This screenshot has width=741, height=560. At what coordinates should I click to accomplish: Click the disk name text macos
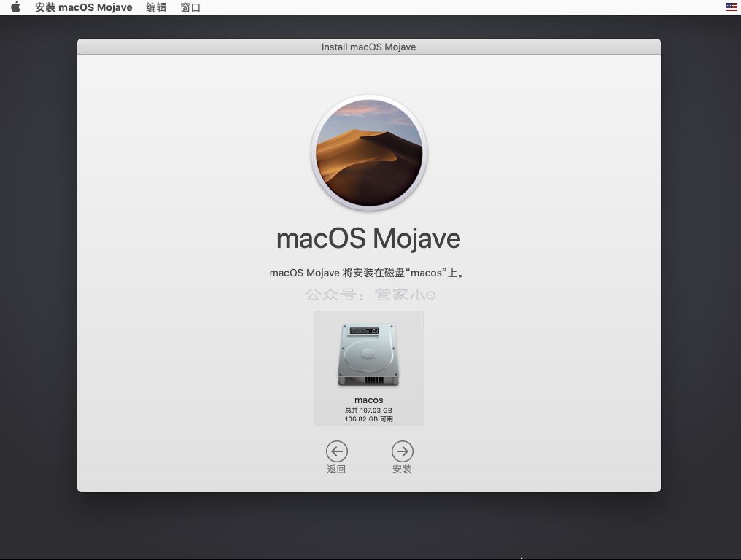coord(368,400)
